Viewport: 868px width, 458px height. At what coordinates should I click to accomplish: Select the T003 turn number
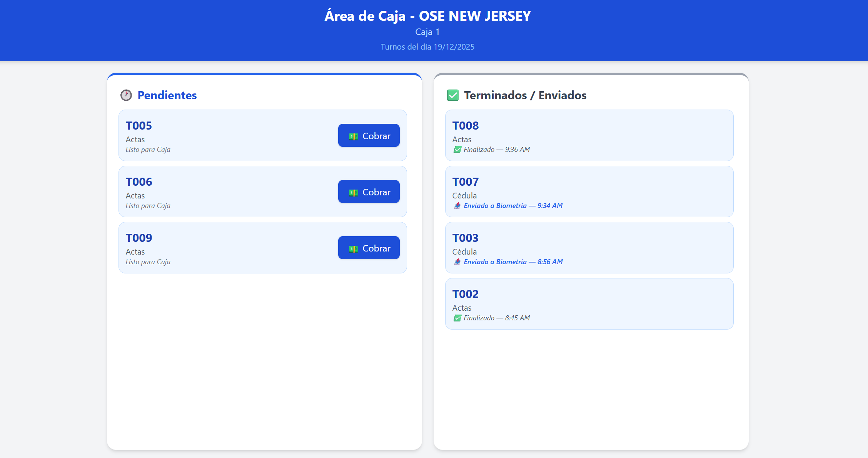coord(466,238)
